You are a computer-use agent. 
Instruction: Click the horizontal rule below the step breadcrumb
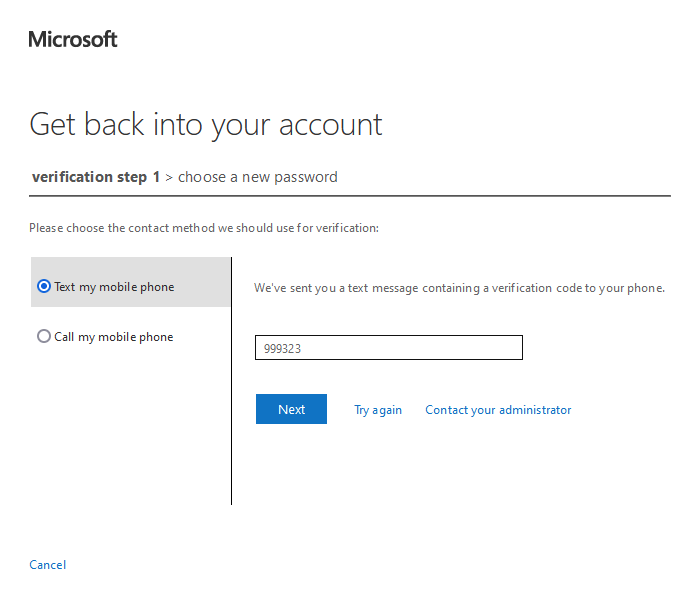[350, 196]
